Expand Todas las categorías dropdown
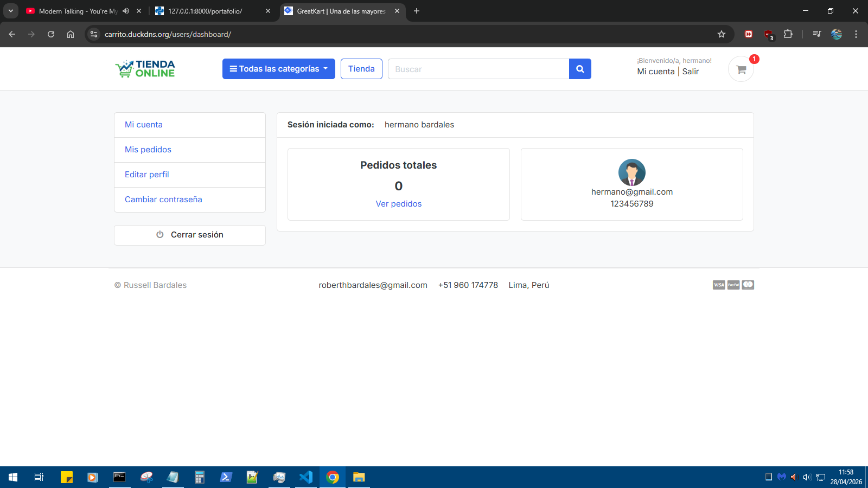Screen dimensions: 868x488 point(279,69)
